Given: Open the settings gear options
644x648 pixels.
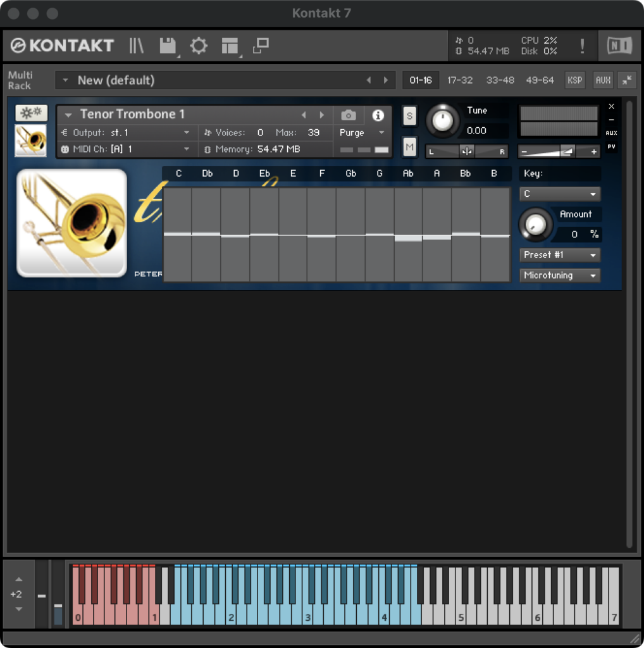Looking at the screenshot, I should 199,46.
